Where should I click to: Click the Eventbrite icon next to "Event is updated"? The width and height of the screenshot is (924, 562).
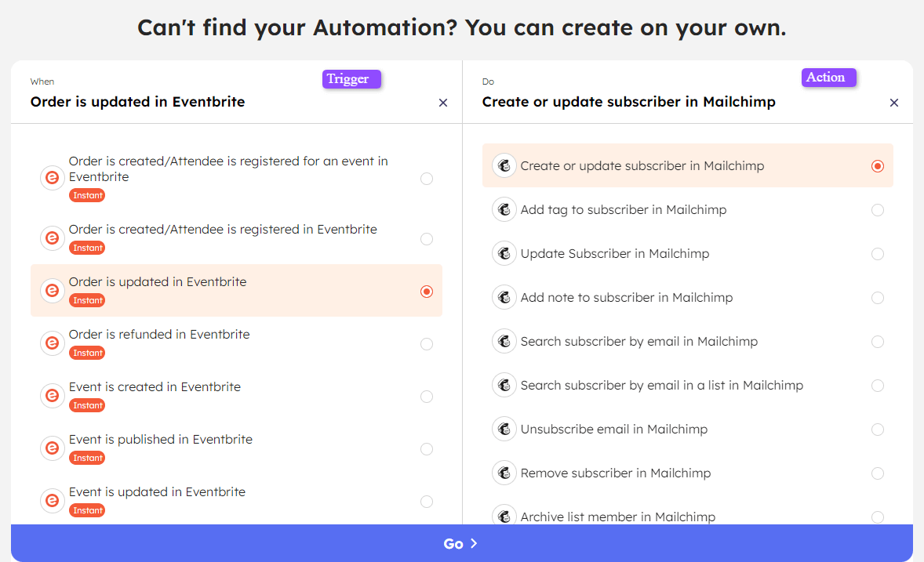click(52, 500)
